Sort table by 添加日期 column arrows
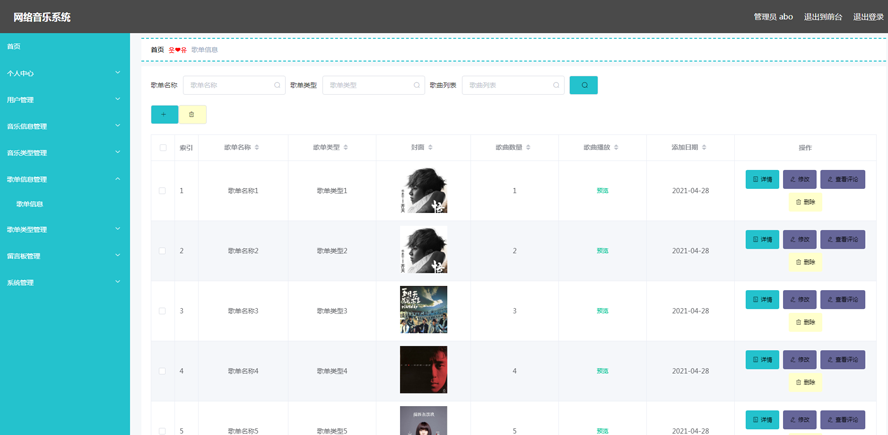 pyautogui.click(x=704, y=147)
